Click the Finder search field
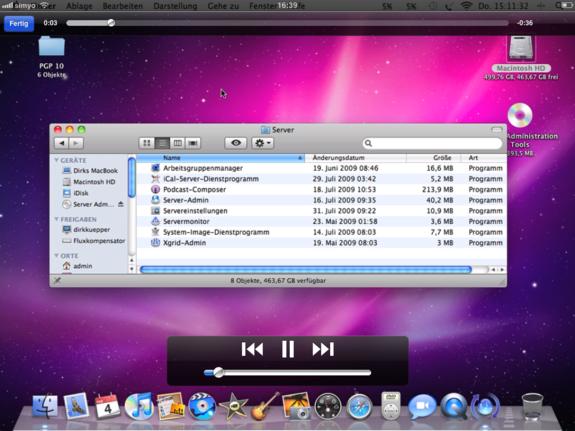 [432, 143]
